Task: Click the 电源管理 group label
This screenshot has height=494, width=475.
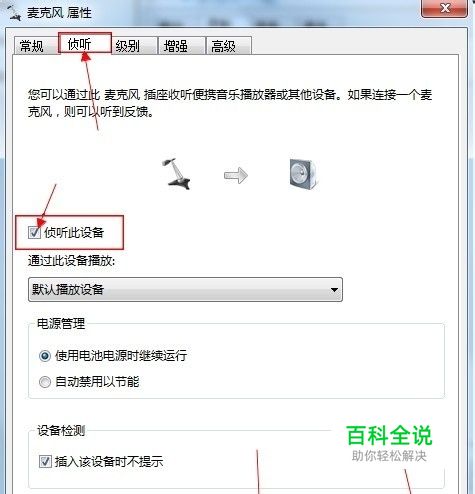Action: click(x=61, y=324)
